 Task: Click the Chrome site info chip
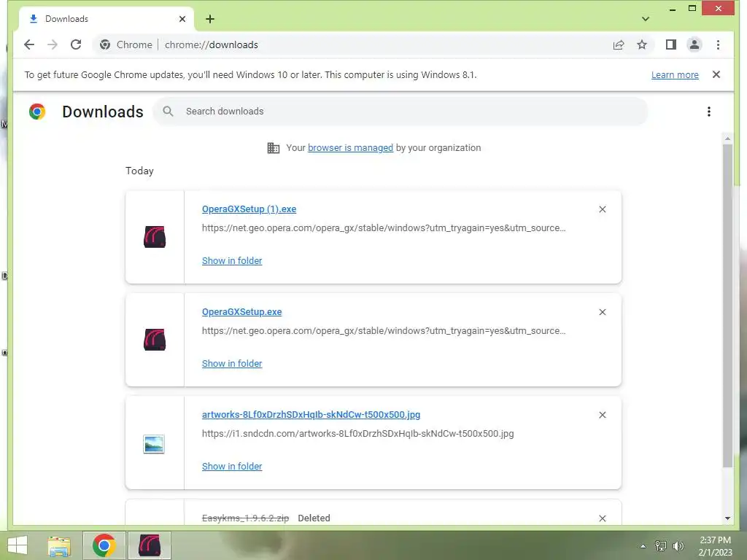pos(125,44)
